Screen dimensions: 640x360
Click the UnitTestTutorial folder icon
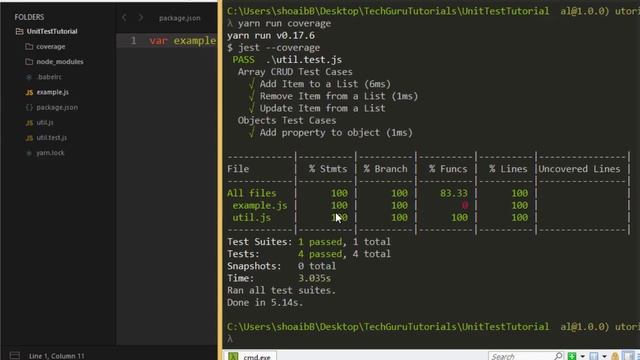pyautogui.click(x=20, y=31)
